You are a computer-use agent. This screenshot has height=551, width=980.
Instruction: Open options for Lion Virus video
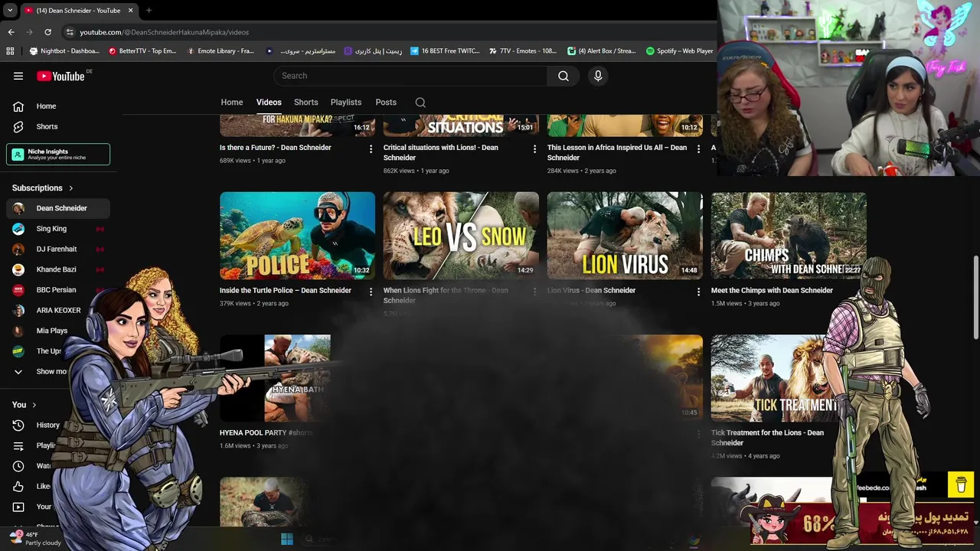[698, 292]
